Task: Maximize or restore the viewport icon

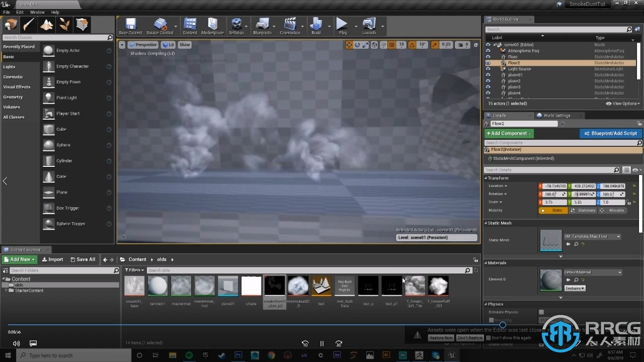Action: (475, 45)
